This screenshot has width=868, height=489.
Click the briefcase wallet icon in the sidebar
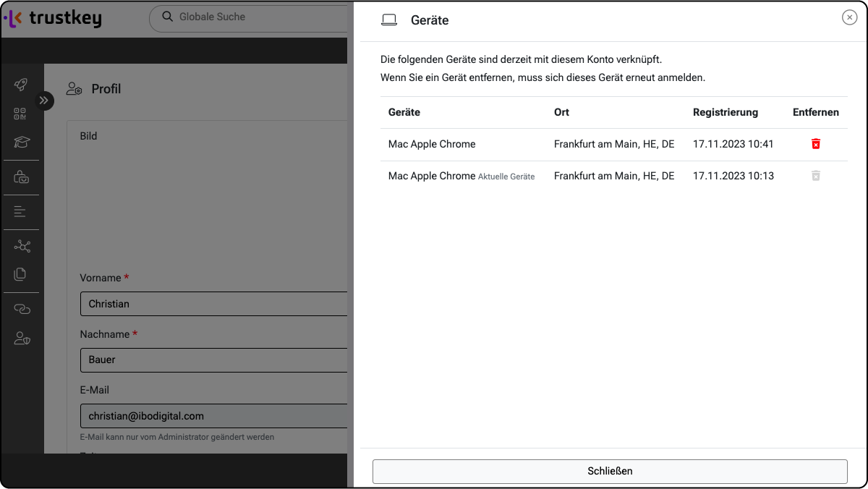[x=22, y=177]
